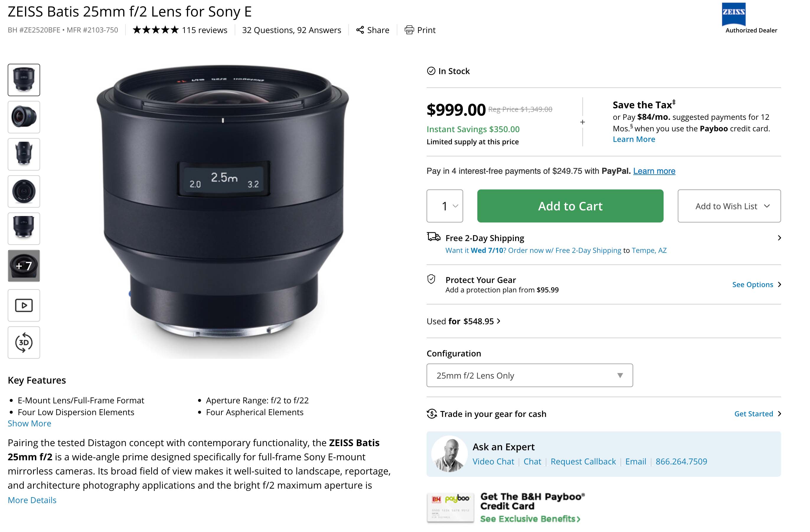
Task: Click the Protect Your Gear shield icon
Action: tap(431, 279)
